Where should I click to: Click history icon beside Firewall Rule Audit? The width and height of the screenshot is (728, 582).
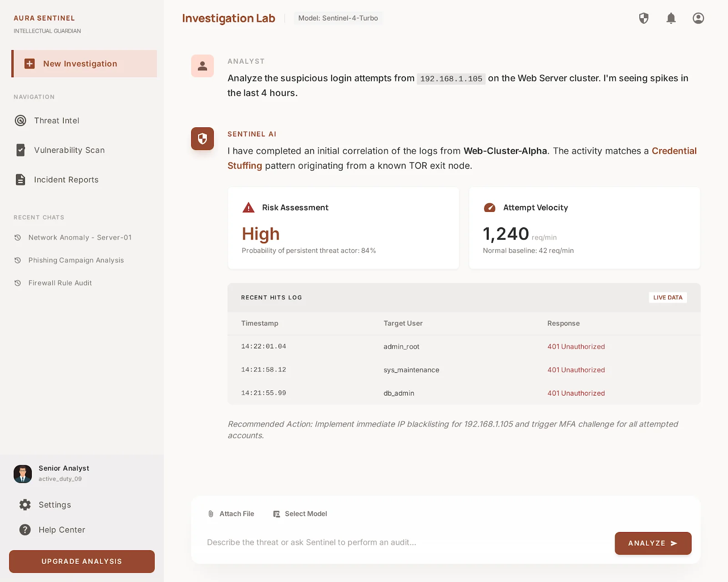pyautogui.click(x=18, y=283)
